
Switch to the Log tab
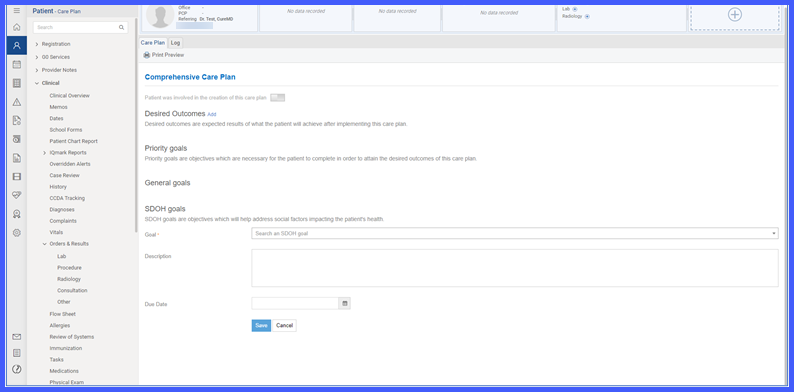175,43
